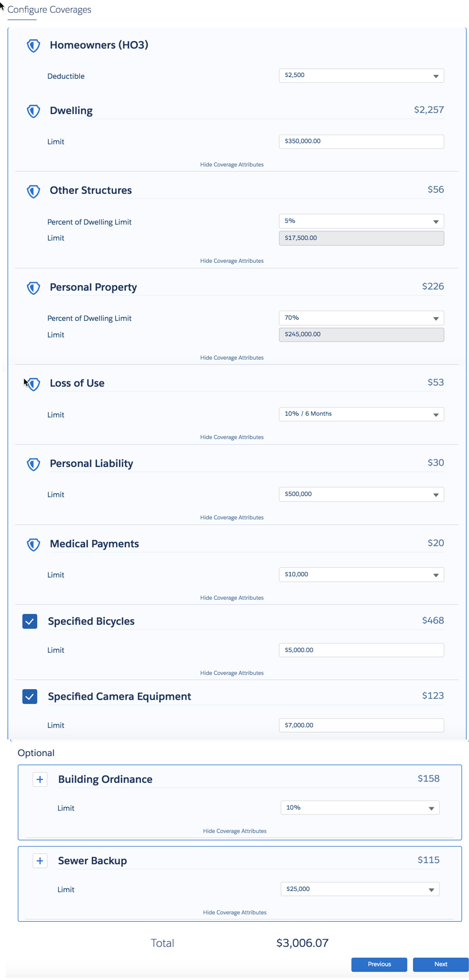Image resolution: width=469 pixels, height=980 pixels.
Task: Open Loss of Use limit dropdown
Action: pos(361,414)
